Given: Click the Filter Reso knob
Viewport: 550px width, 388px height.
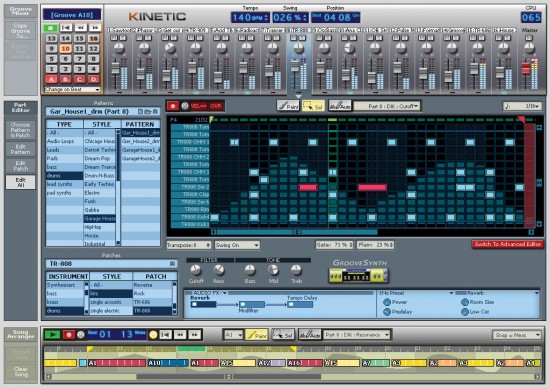Looking at the screenshot, I should point(219,270).
